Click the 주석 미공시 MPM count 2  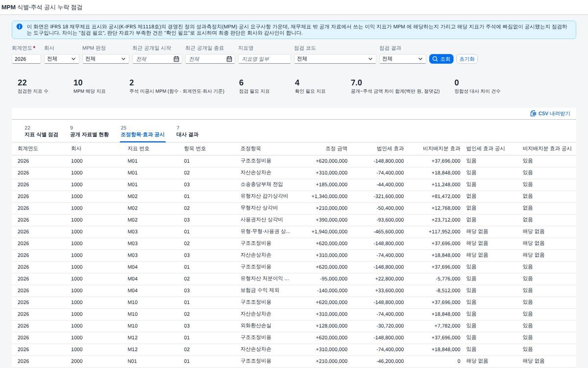[x=132, y=82]
